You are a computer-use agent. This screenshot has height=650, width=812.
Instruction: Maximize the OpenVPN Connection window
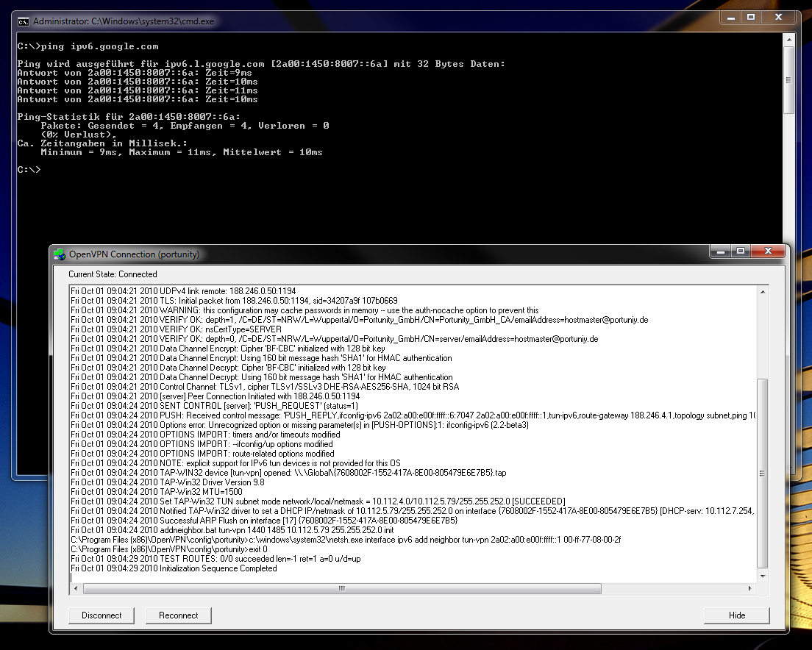742,251
